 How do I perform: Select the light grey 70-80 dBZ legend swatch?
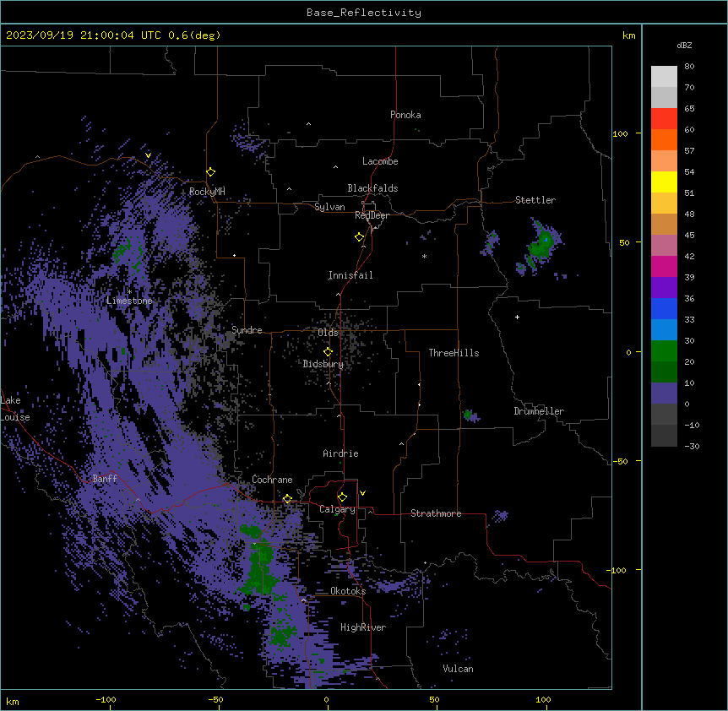click(x=664, y=77)
